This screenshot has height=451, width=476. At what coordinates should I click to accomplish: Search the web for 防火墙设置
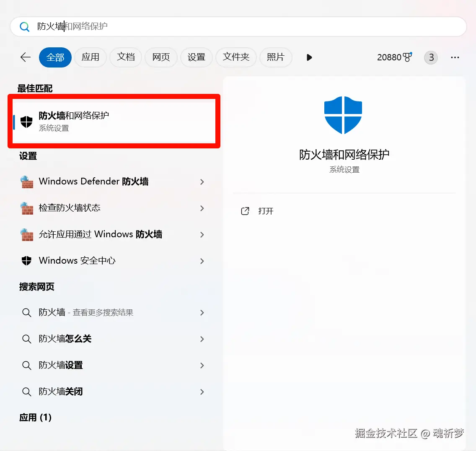pos(114,365)
